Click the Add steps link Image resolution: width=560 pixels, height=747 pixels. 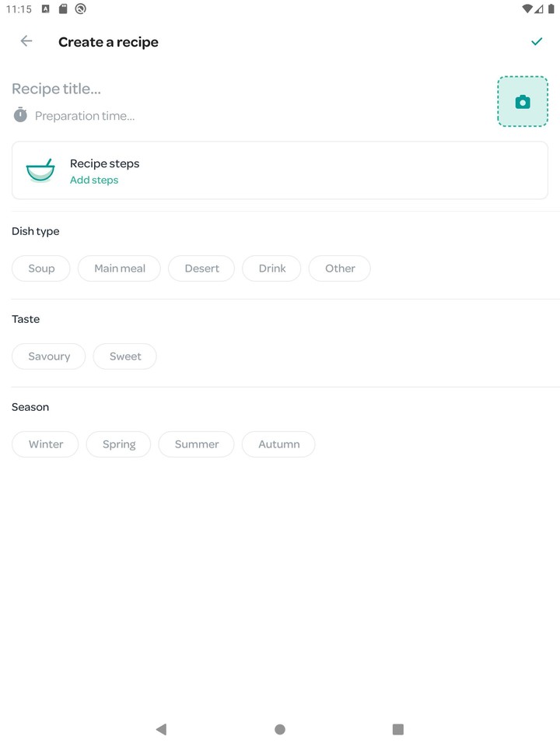click(94, 180)
